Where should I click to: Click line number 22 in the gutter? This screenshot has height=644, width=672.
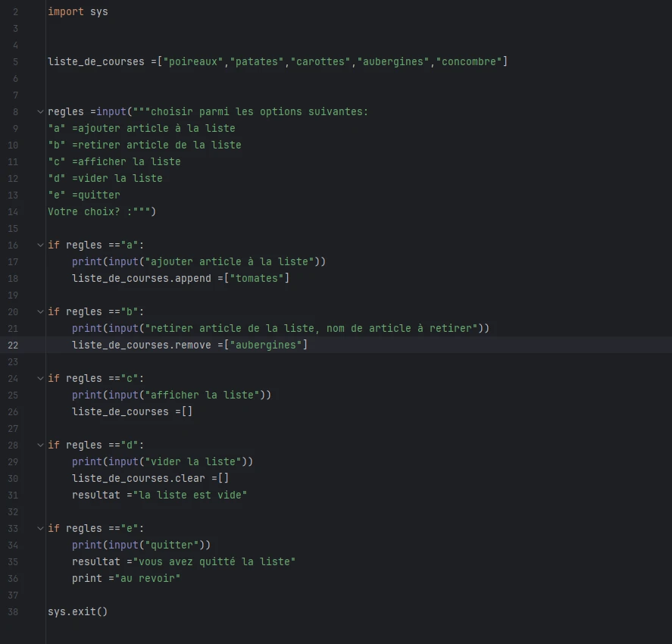pos(13,345)
